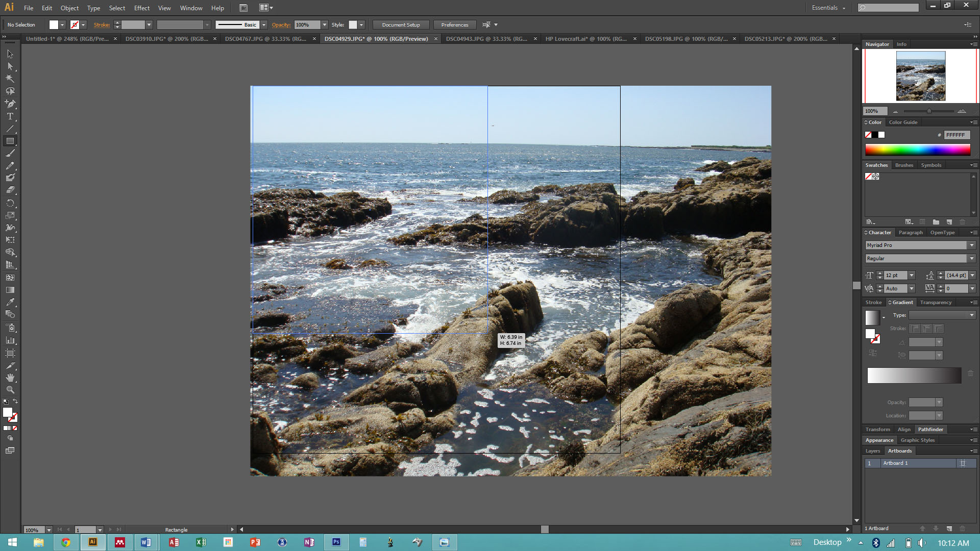980x551 pixels.
Task: Select the Shape Builder tool
Action: 10,253
